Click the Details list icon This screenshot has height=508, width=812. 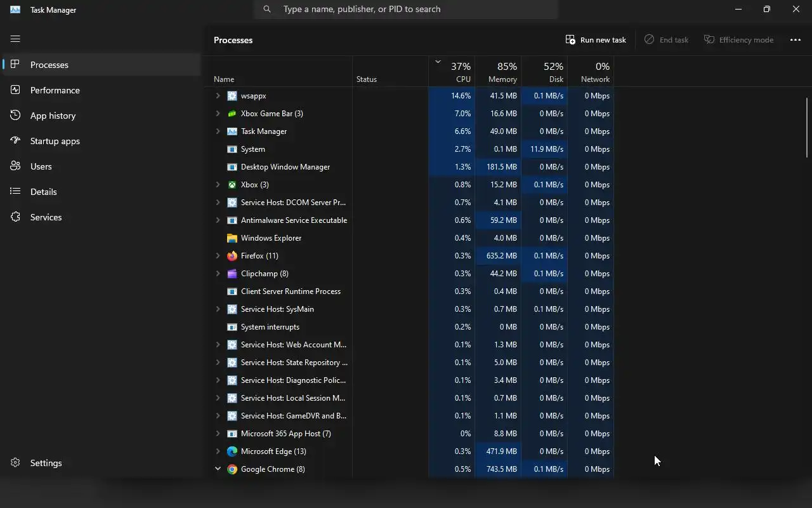[15, 191]
